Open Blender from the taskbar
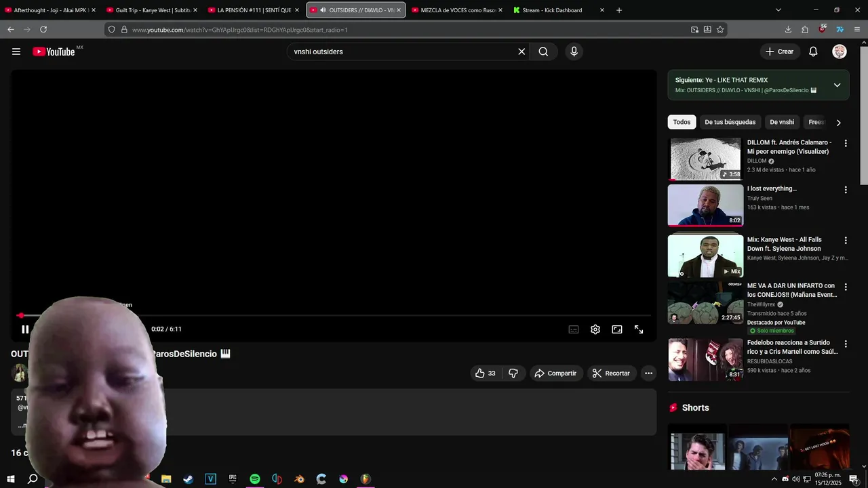Screen dimensions: 868x488 [x=299, y=479]
